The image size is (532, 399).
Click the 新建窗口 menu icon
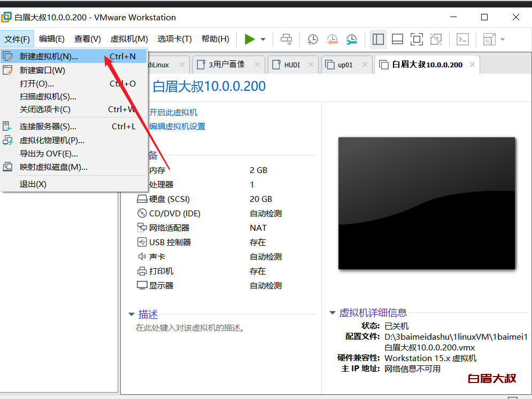[7, 70]
